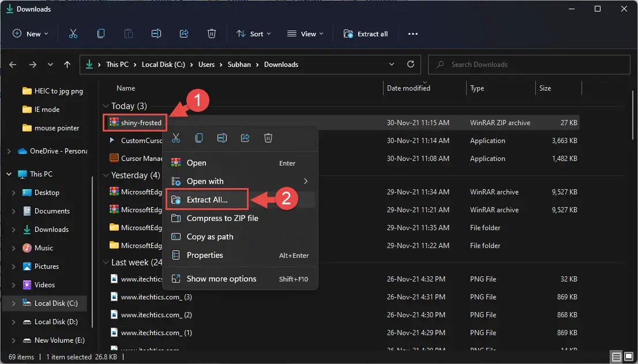Open Properties from the context menu
638x364 pixels.
coord(240,256)
